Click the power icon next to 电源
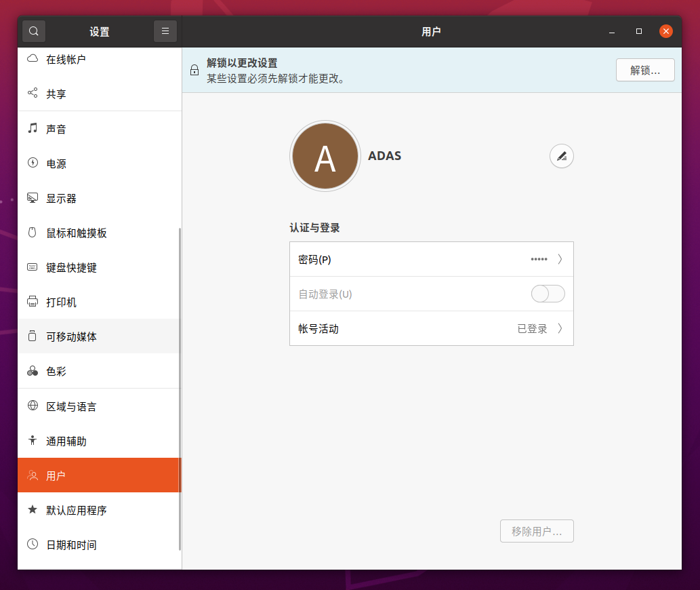This screenshot has height=590, width=700. coord(33,163)
